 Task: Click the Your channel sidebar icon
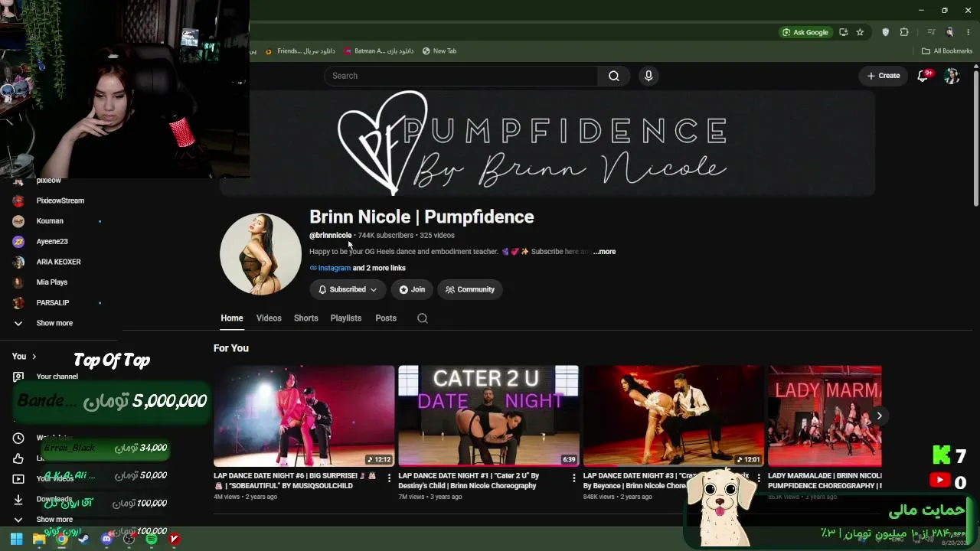coord(18,377)
